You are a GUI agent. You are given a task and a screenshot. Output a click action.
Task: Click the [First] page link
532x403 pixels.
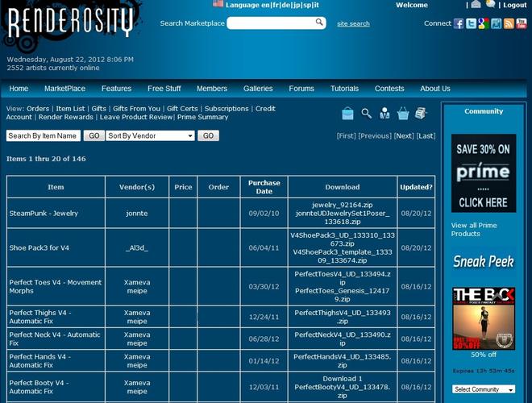(346, 135)
